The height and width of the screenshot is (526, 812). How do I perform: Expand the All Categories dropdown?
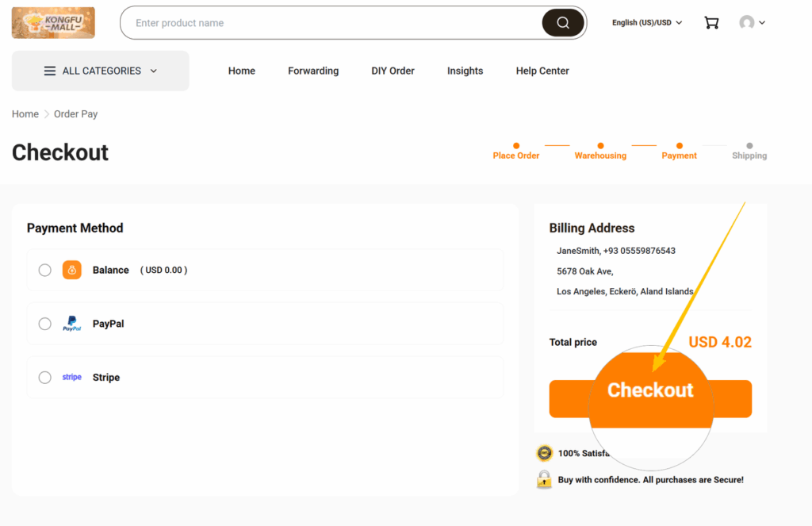[x=101, y=71]
